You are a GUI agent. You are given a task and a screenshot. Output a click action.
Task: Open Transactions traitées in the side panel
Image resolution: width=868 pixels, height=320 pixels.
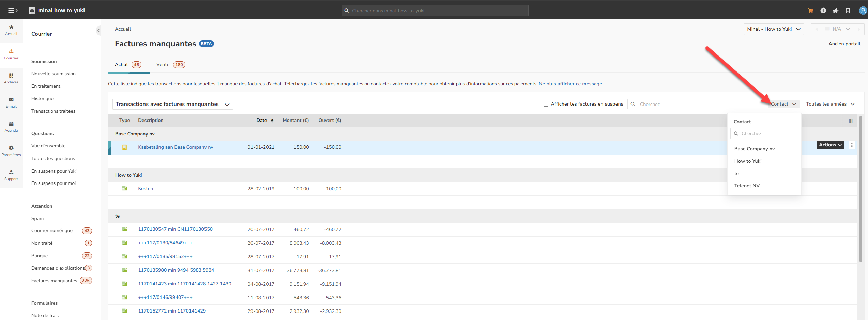(53, 111)
